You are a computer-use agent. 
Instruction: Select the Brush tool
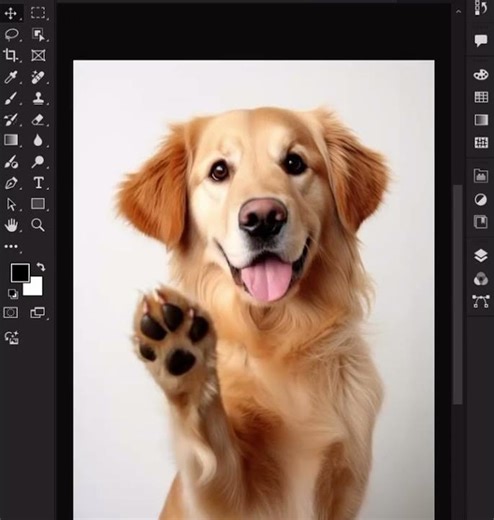click(x=11, y=99)
